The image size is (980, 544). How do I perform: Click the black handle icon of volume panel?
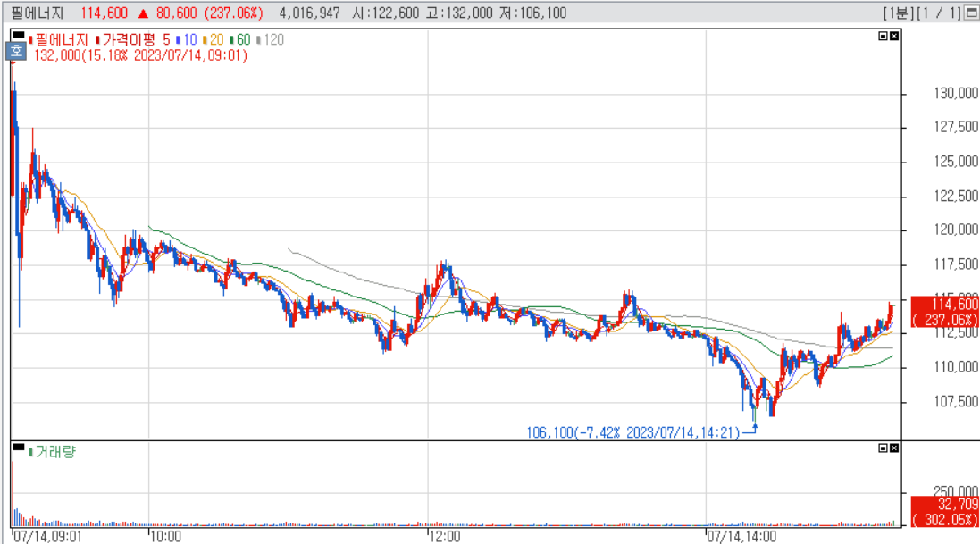tap(19, 447)
